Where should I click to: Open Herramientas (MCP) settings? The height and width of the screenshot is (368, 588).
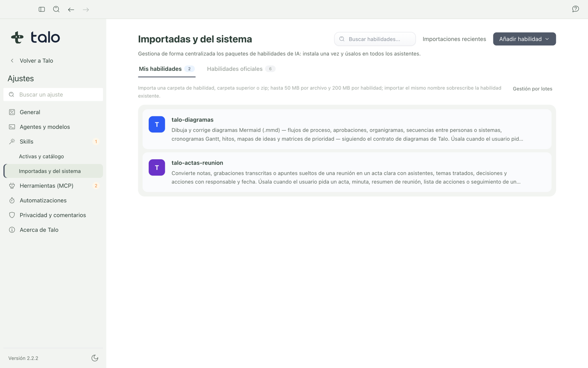click(x=53, y=186)
